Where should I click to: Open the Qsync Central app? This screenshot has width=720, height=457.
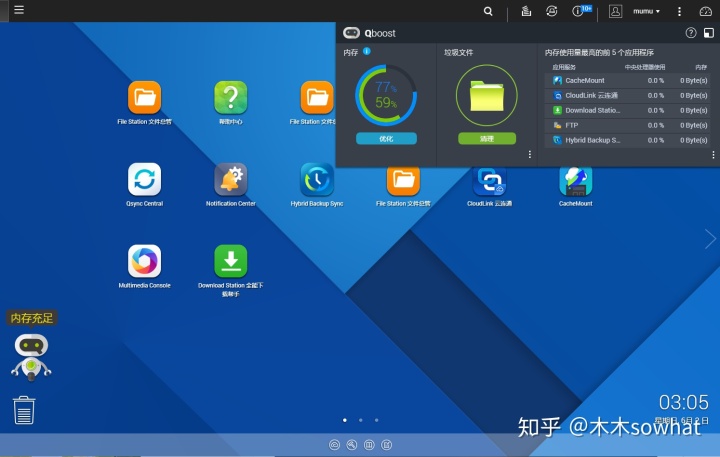click(x=144, y=179)
